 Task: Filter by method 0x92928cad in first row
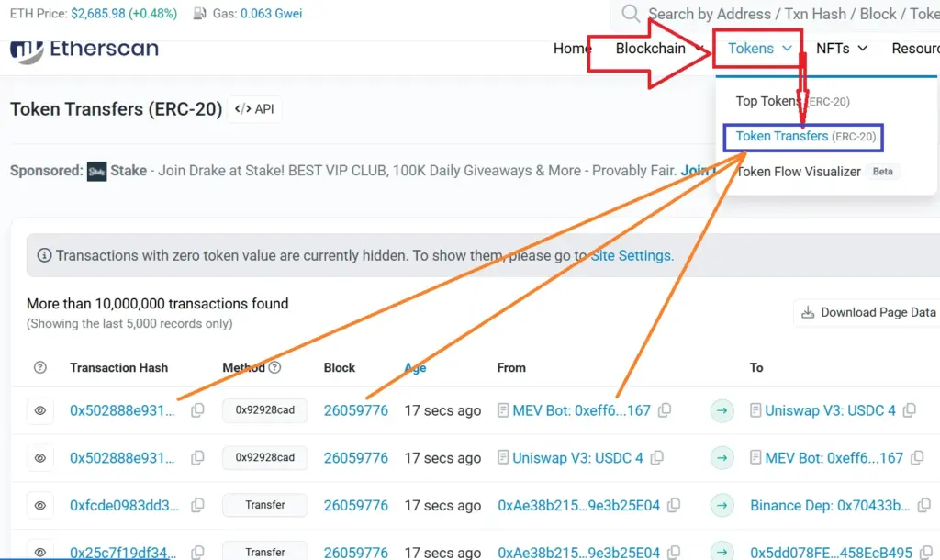[265, 410]
